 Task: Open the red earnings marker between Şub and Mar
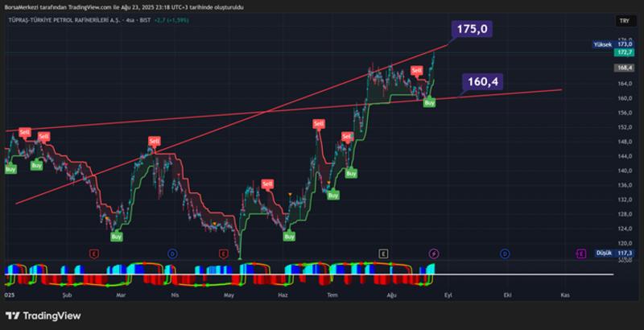click(x=94, y=254)
